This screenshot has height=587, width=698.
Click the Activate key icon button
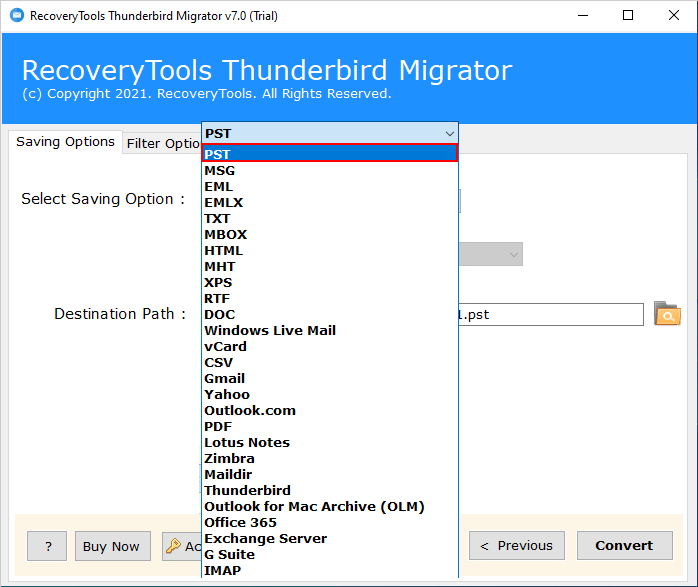point(182,546)
